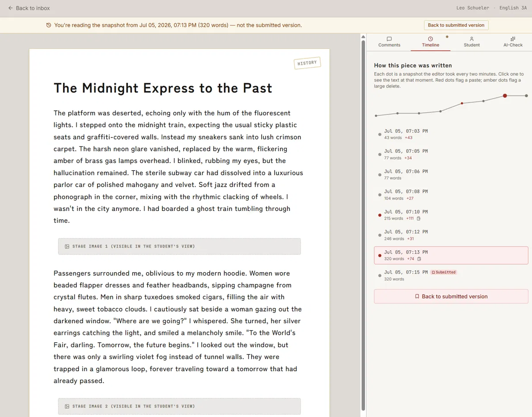Image resolution: width=532 pixels, height=417 pixels.
Task: Open the Comments tab
Action: (389, 42)
